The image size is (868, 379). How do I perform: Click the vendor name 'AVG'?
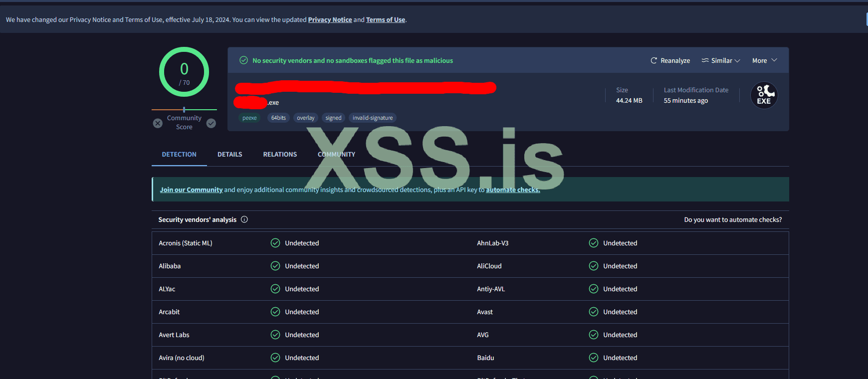coord(483,335)
